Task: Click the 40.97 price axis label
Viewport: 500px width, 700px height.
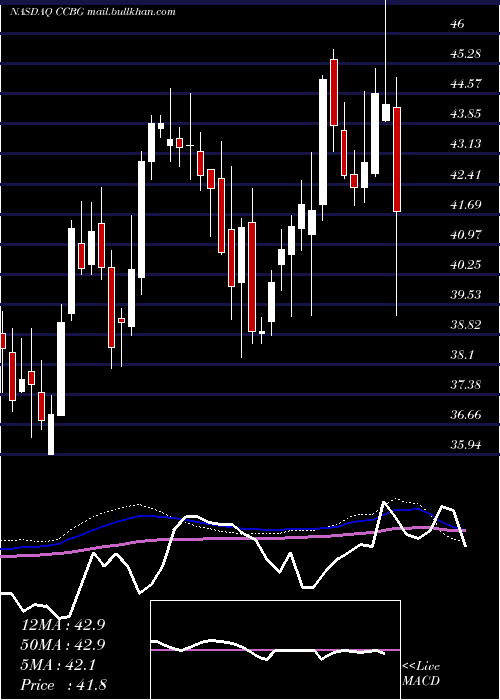Action: pyautogui.click(x=466, y=234)
